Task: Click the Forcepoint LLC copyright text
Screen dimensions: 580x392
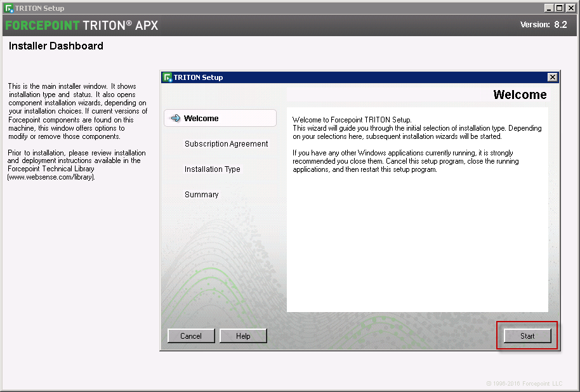Action: (x=524, y=384)
